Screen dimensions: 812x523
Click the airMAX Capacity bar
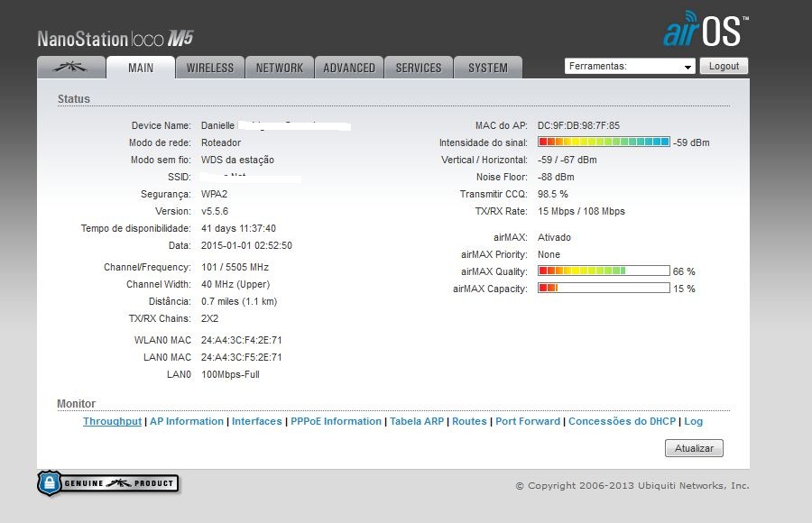(604, 288)
